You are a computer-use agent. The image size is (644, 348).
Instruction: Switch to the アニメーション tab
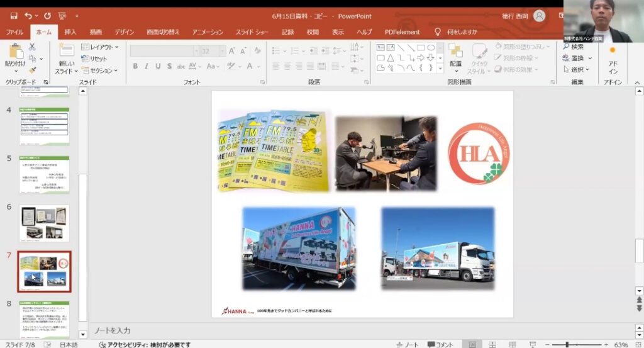click(208, 31)
